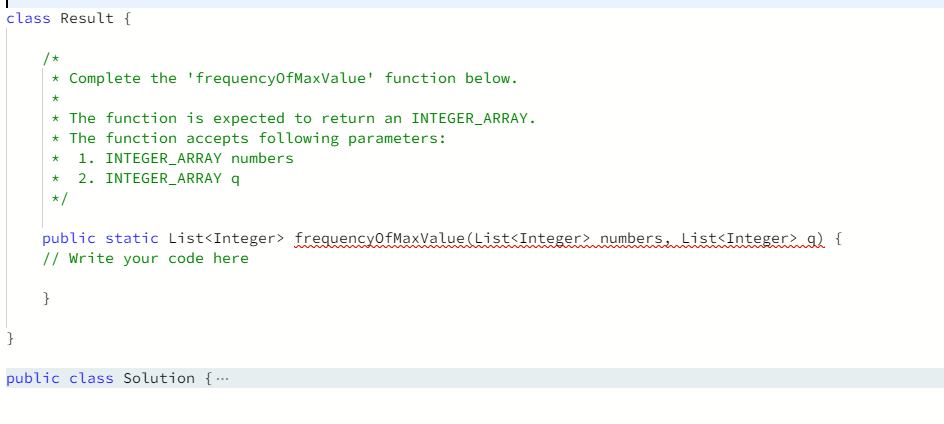Select the 'frequencyOfMaxValue' method name in signature

pos(379,238)
